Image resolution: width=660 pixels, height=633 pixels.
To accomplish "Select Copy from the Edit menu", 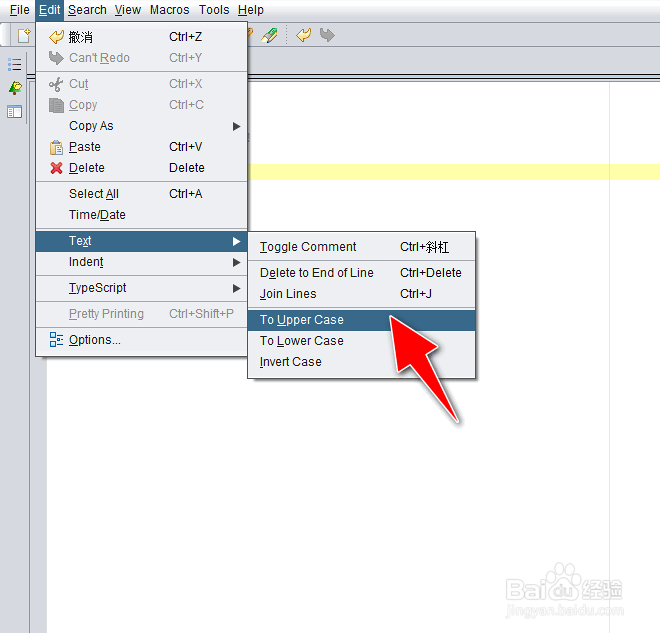I will click(x=141, y=105).
